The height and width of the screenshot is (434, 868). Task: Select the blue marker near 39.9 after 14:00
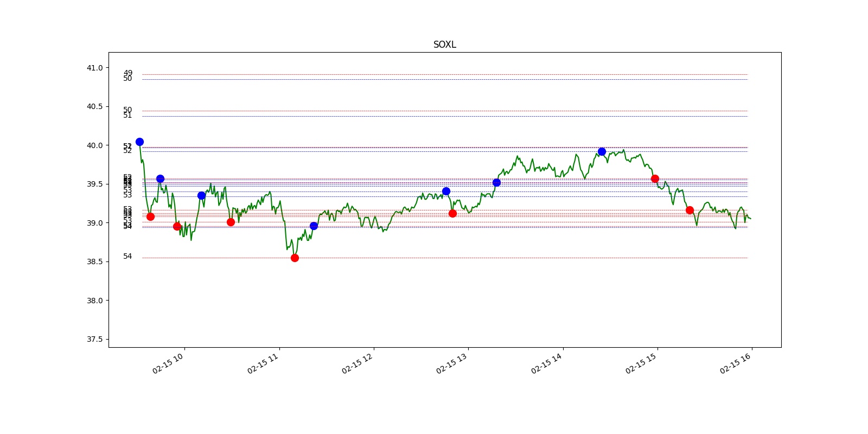602,151
